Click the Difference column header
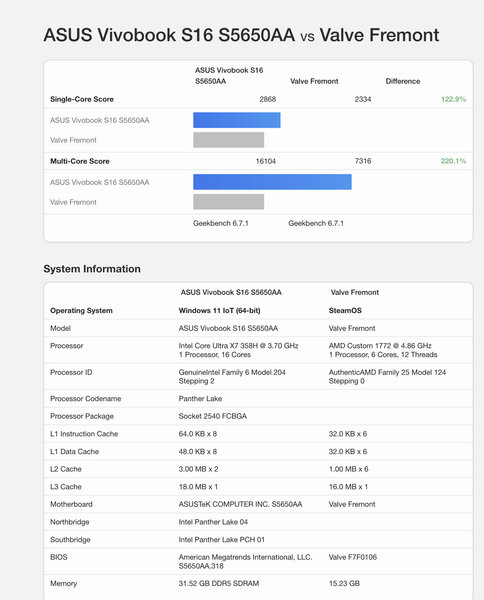The width and height of the screenshot is (484, 600). tap(403, 81)
